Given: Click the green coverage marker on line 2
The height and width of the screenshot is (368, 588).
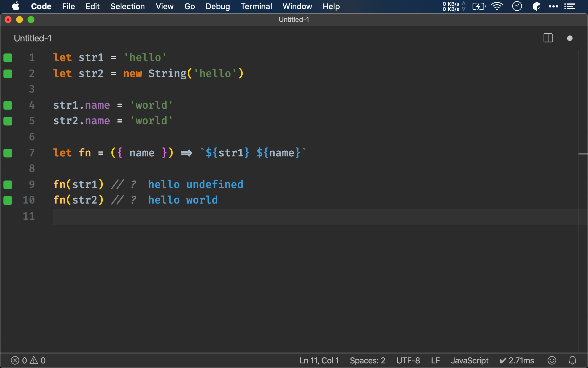Looking at the screenshot, I should tap(8, 74).
